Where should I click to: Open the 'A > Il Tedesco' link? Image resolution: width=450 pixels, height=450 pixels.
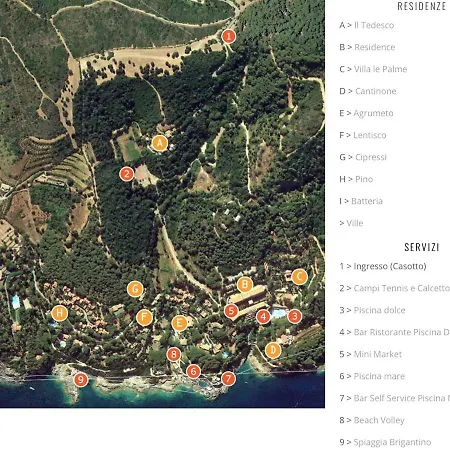[x=367, y=25]
